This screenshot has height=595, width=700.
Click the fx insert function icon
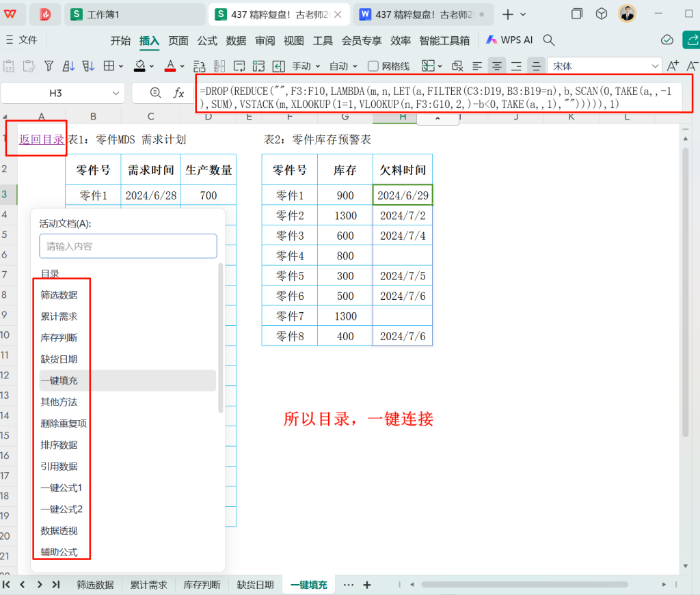178,93
